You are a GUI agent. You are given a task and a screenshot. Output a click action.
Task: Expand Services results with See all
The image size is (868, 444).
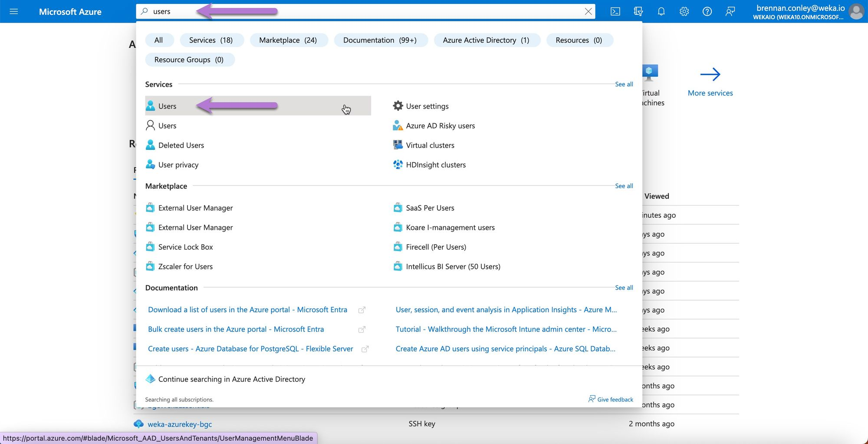pos(624,84)
